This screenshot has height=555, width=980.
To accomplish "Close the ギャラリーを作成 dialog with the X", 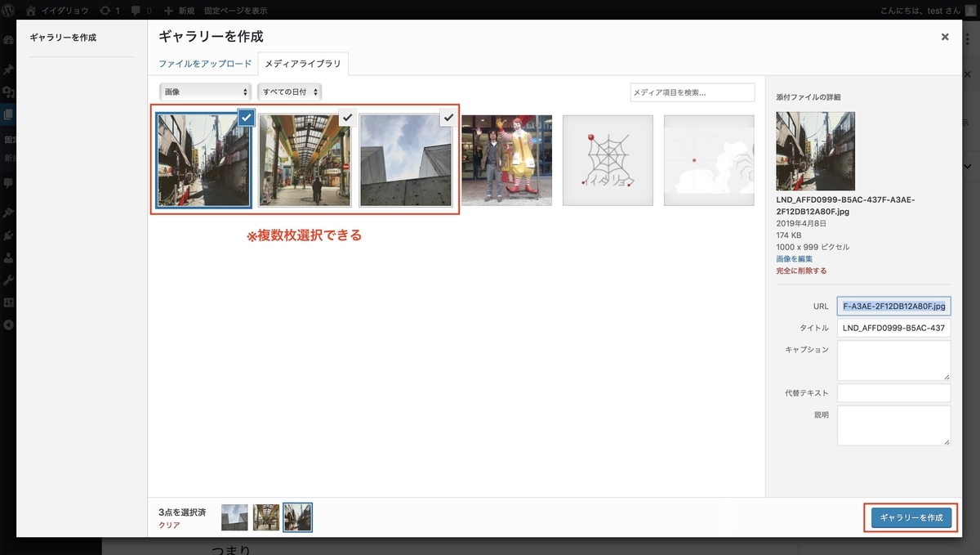I will point(945,37).
